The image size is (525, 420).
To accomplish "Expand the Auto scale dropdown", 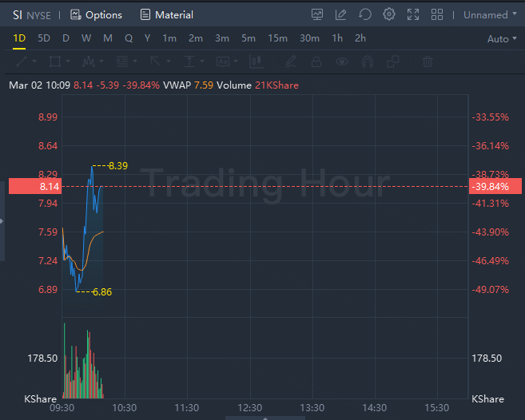I will [502, 38].
